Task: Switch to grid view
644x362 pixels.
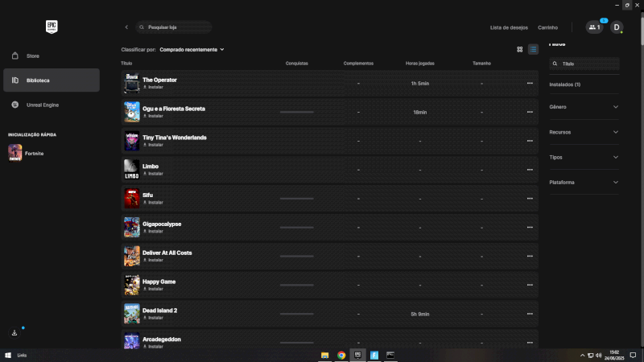Action: click(x=520, y=49)
